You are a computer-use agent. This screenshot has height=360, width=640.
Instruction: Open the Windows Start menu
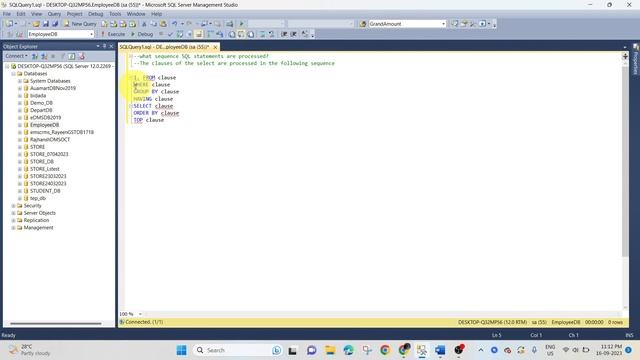click(182, 350)
